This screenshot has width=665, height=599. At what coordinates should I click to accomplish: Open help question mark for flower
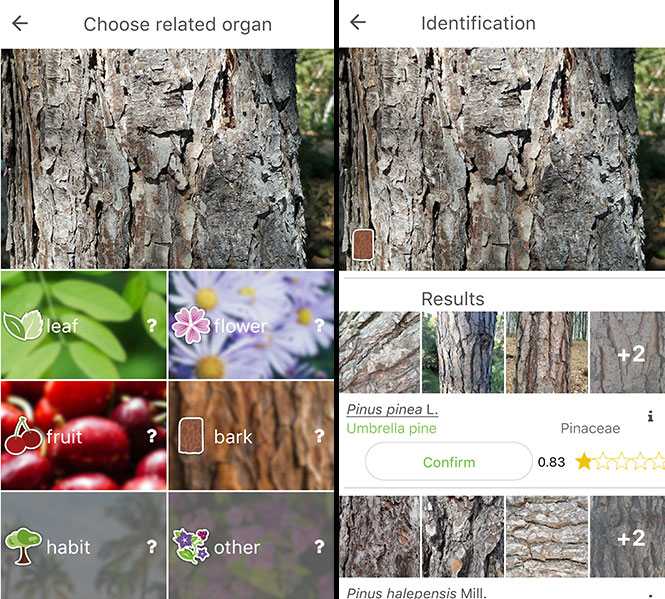click(x=319, y=326)
